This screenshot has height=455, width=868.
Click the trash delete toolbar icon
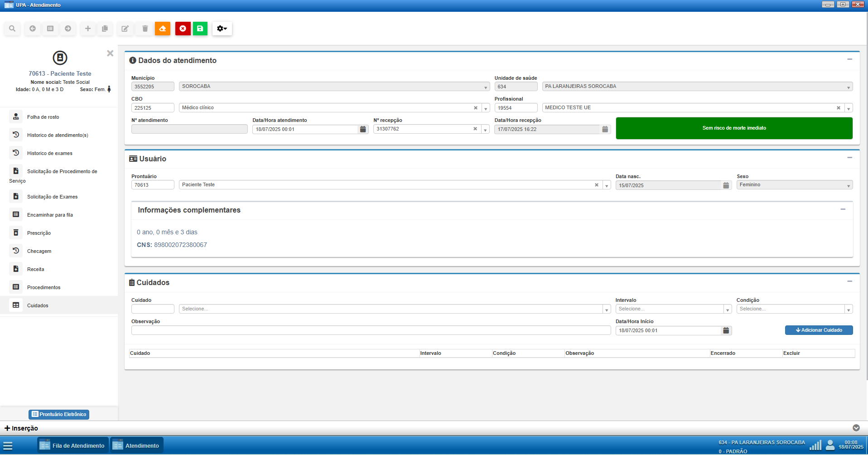tap(145, 29)
